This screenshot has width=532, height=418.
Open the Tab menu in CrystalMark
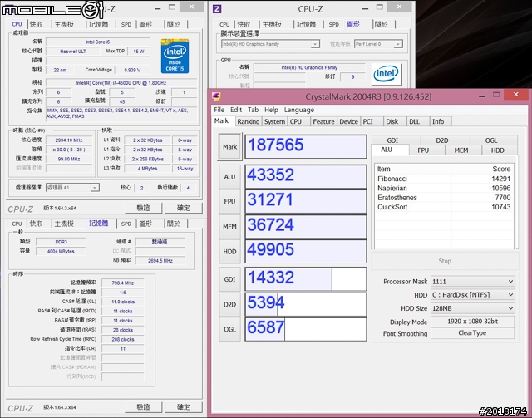[x=253, y=110]
